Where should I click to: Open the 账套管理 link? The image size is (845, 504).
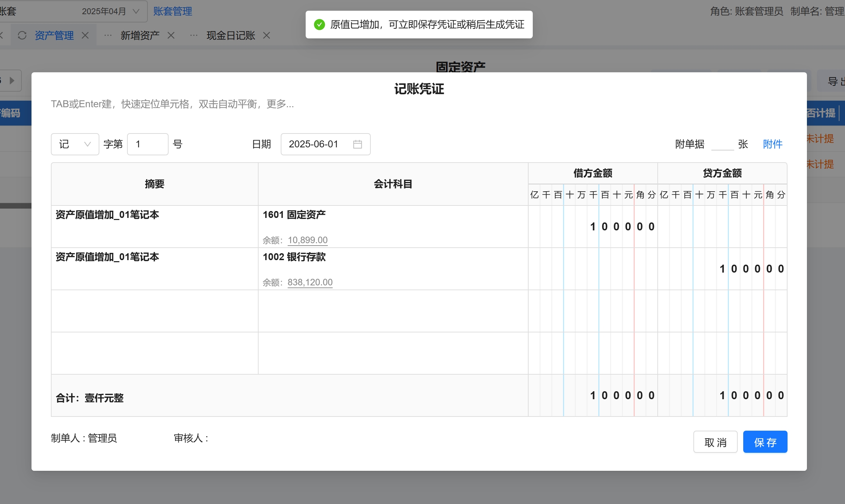coord(172,11)
